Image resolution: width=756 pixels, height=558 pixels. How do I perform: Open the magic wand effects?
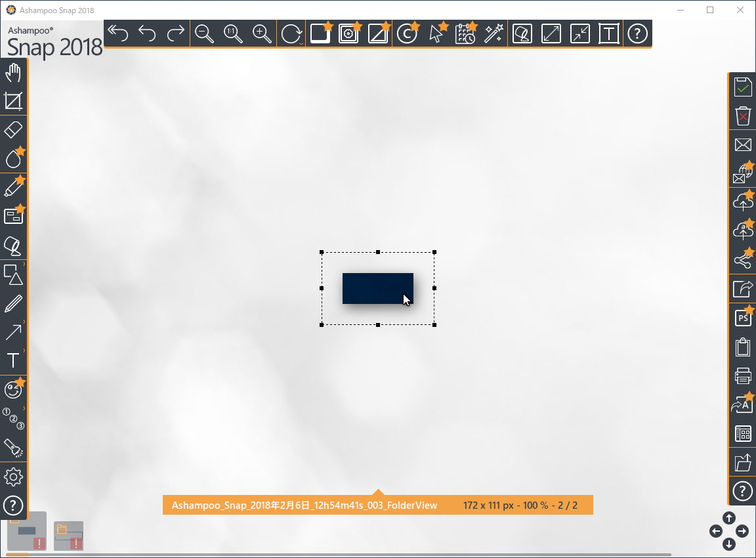click(493, 33)
